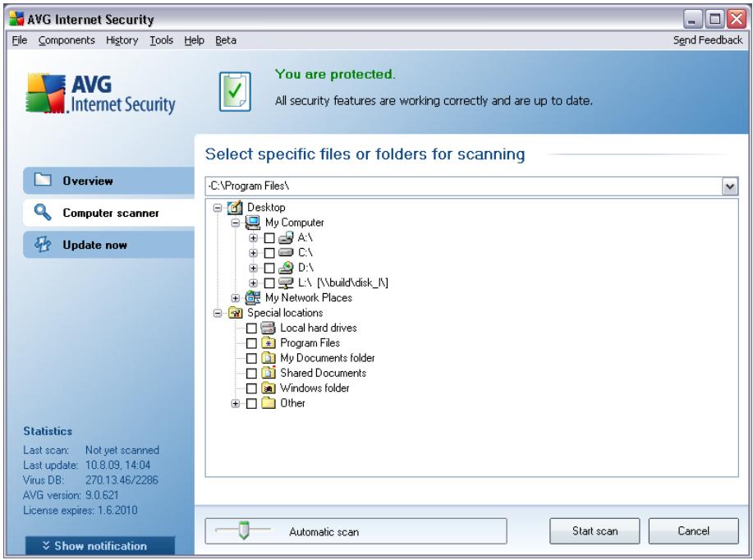Click Show notification button
Image resolution: width=753 pixels, height=560 pixels.
(100, 545)
